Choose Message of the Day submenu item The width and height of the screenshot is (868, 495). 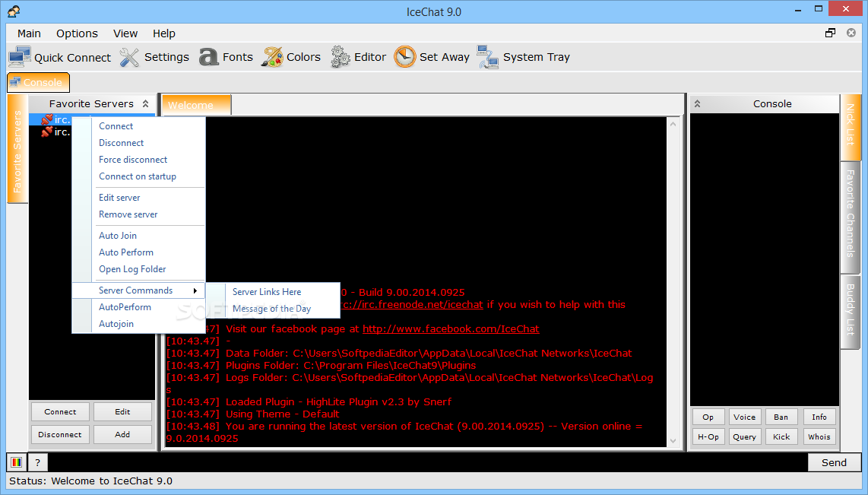[273, 309]
